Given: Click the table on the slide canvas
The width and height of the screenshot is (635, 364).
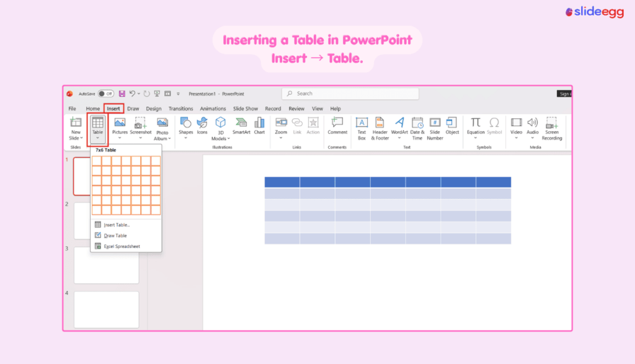Looking at the screenshot, I should click(388, 210).
